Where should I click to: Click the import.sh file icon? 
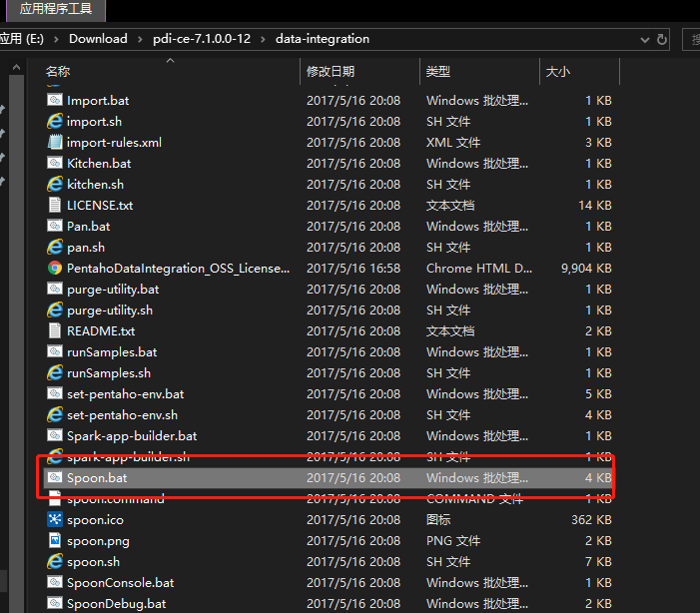[x=55, y=121]
